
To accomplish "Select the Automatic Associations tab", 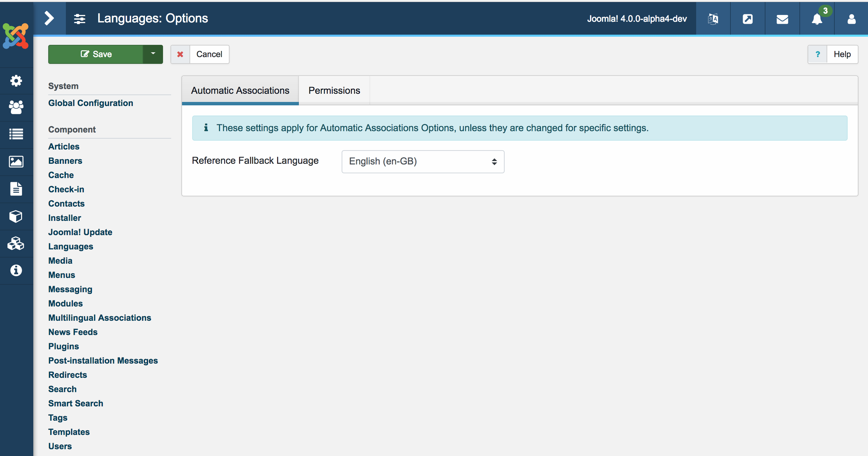I will tap(240, 90).
